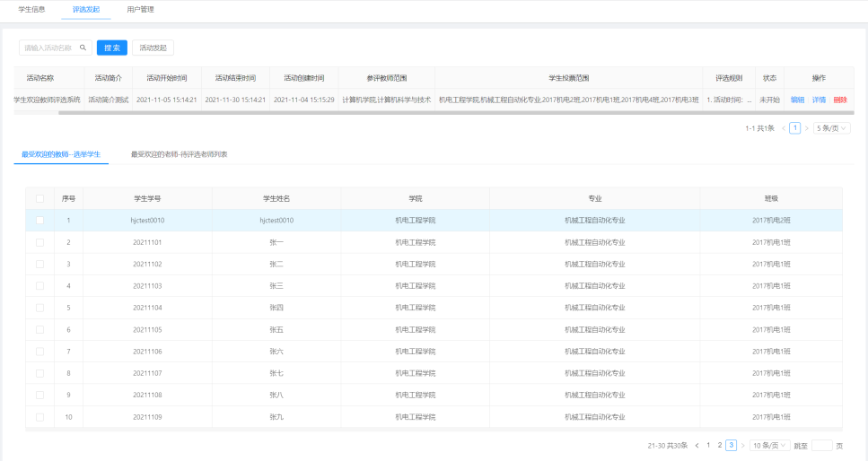868x461 pixels.
Task: Click the red 删除 link in activity row
Action: point(840,100)
